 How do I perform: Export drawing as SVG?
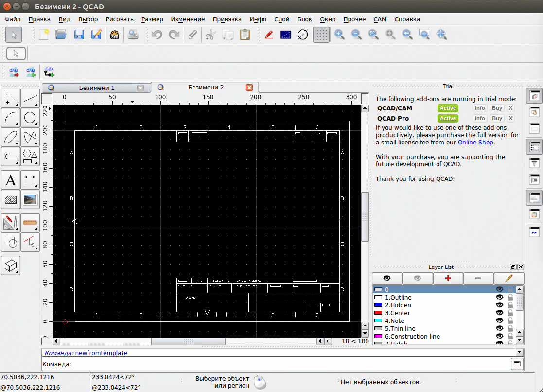[x=115, y=35]
